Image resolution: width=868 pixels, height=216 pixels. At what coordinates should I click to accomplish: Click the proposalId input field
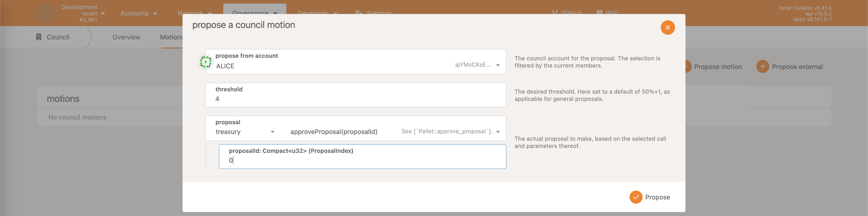click(x=362, y=160)
